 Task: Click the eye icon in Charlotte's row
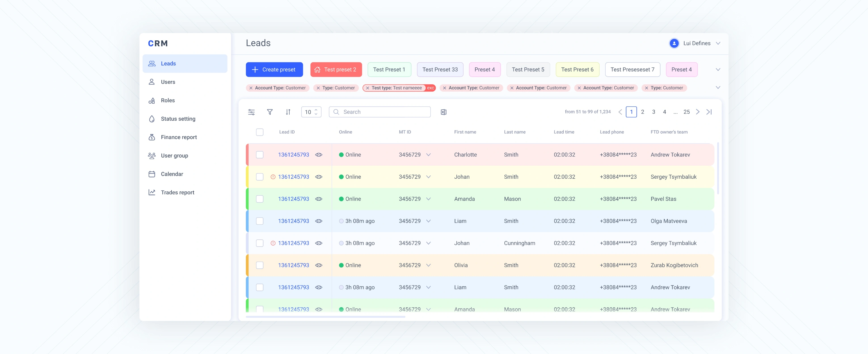click(x=319, y=155)
